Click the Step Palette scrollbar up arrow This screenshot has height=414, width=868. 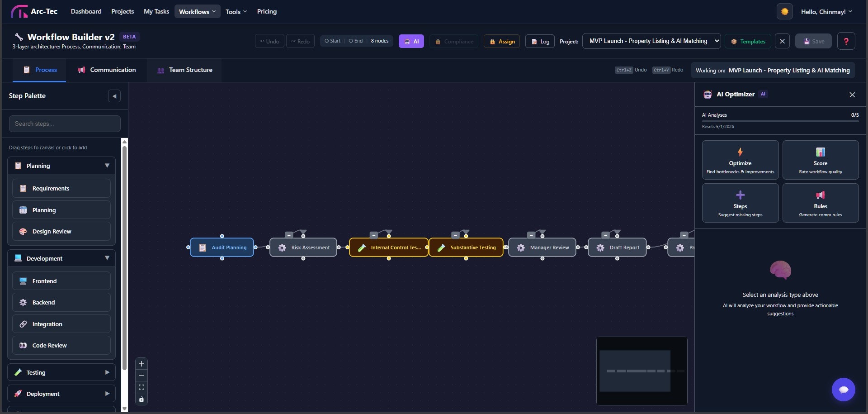[x=125, y=142]
